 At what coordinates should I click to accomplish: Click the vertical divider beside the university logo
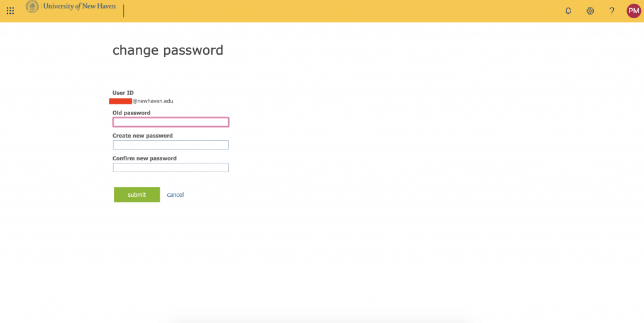pyautogui.click(x=124, y=11)
